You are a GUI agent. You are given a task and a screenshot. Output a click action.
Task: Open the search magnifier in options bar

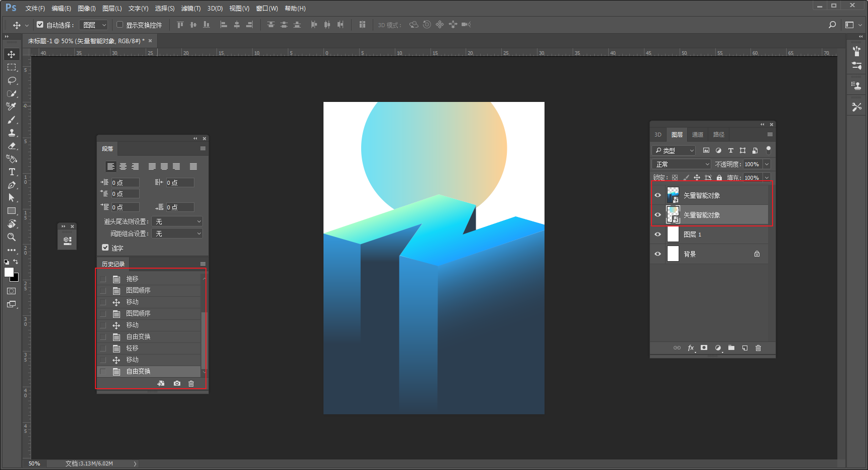tap(832, 25)
